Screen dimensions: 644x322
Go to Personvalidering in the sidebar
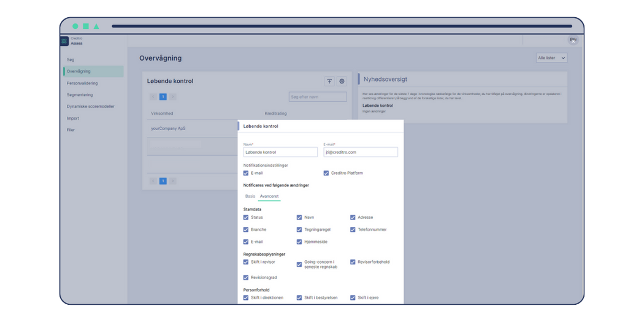pos(82,83)
